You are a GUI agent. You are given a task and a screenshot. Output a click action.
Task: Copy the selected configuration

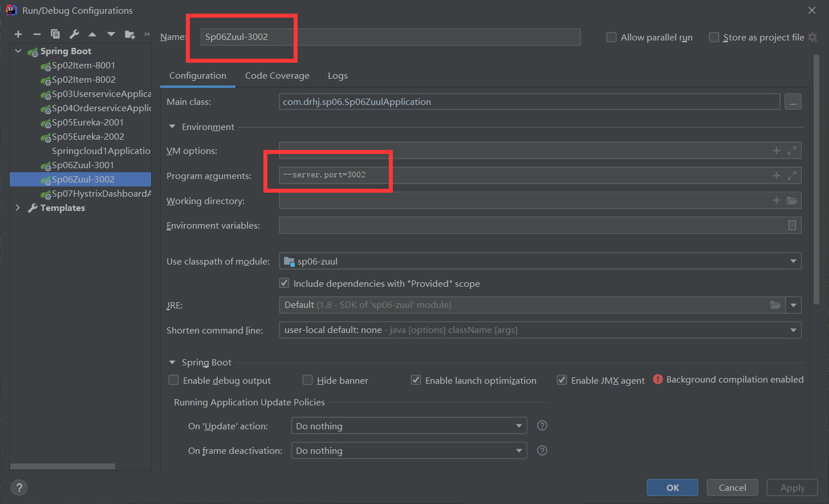[55, 34]
